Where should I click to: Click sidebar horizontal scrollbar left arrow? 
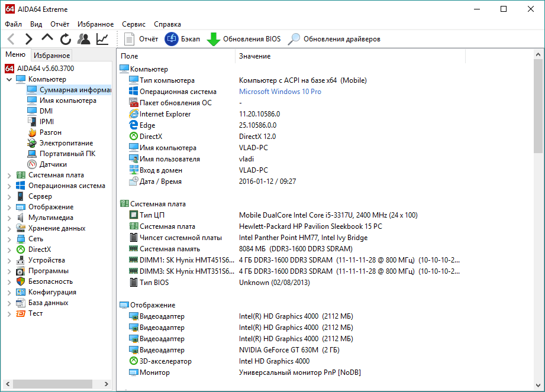[8, 384]
